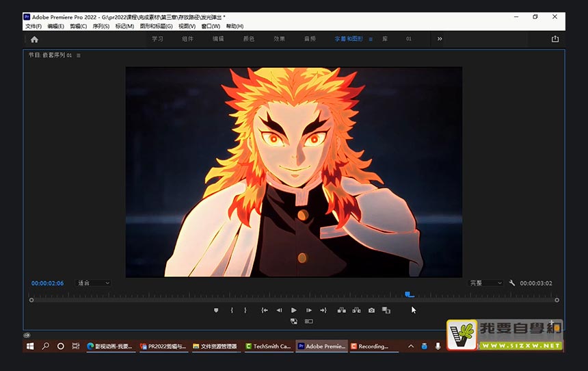Open the 帮助(H) menu
588x371 pixels.
235,26
